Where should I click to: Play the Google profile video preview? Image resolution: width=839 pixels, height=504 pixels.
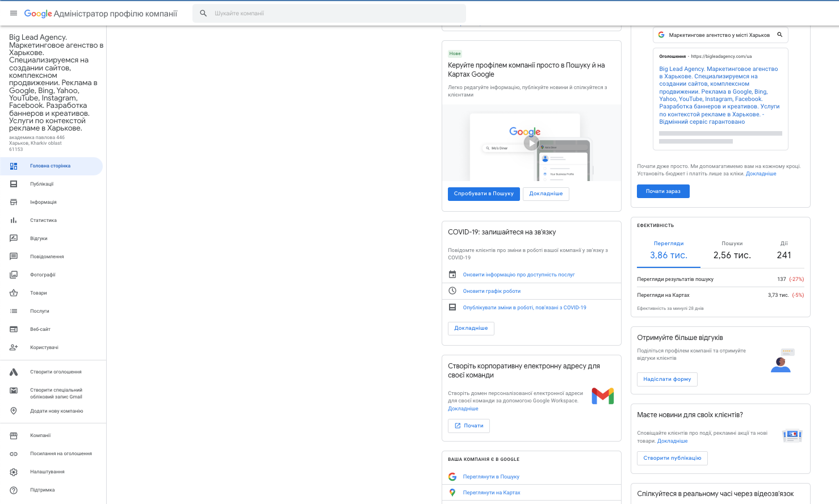pos(531,143)
